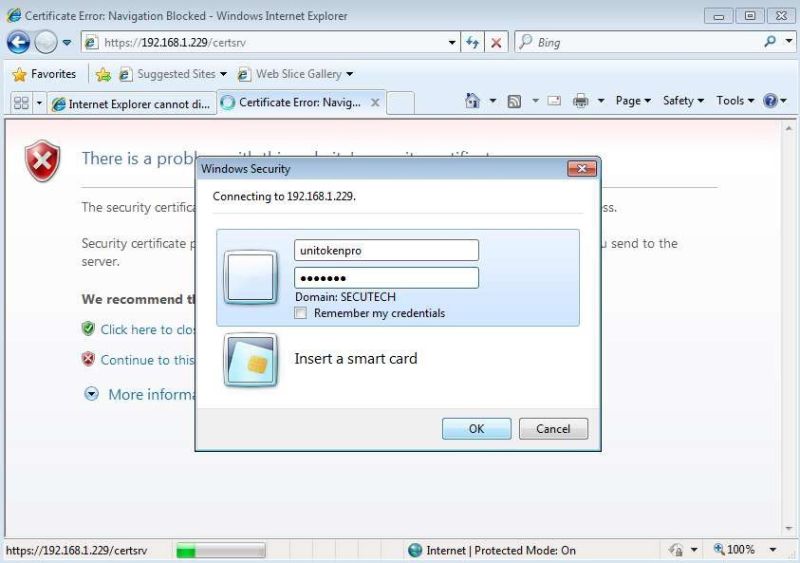Open the recent pages dropdown arrow

click(67, 43)
